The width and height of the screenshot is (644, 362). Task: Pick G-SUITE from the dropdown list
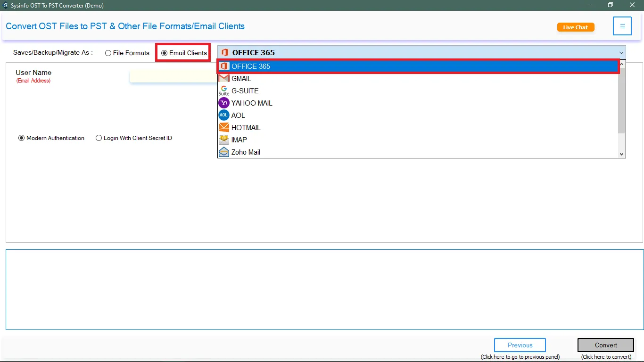[x=418, y=91]
